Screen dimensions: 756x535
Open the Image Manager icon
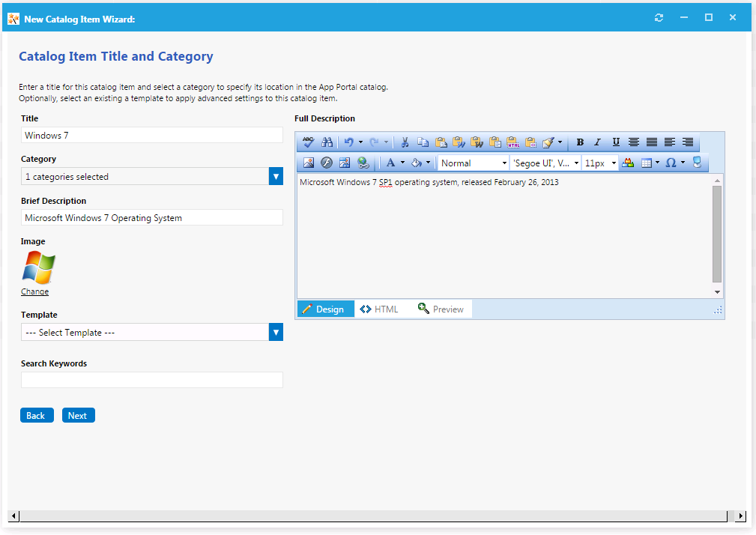(308, 163)
